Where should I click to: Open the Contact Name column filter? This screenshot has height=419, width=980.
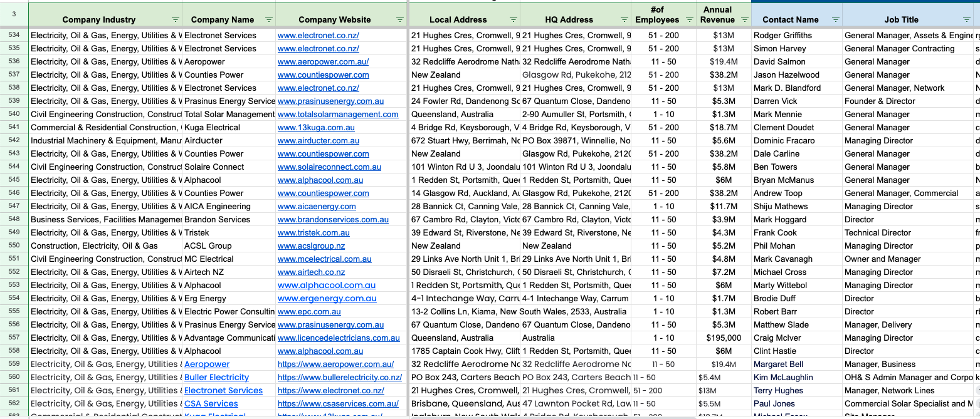click(835, 20)
